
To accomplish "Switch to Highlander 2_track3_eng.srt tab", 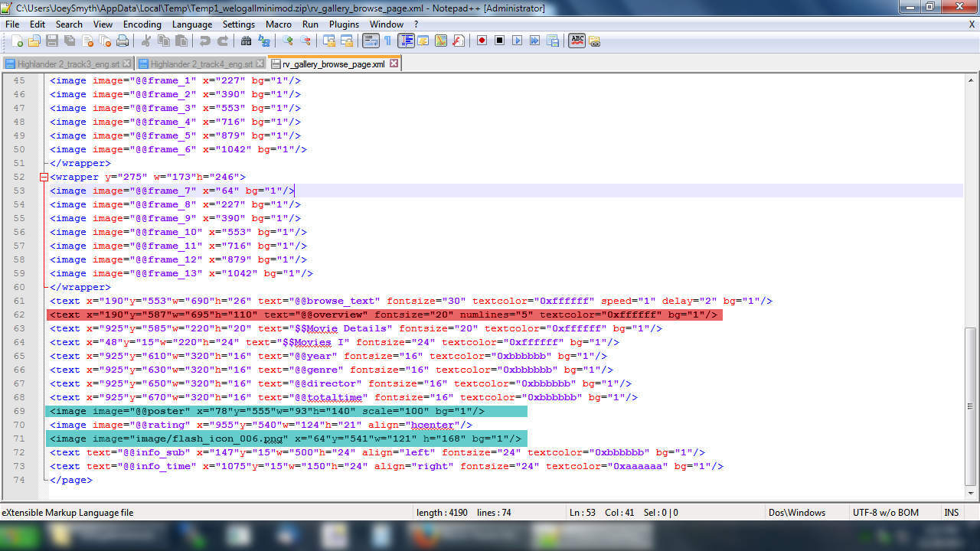I will (67, 64).
